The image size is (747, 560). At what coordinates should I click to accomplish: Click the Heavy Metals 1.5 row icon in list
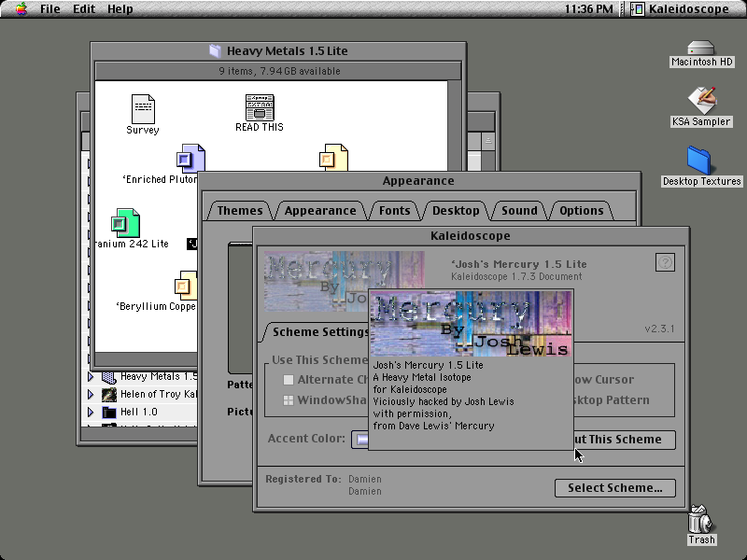pyautogui.click(x=109, y=377)
